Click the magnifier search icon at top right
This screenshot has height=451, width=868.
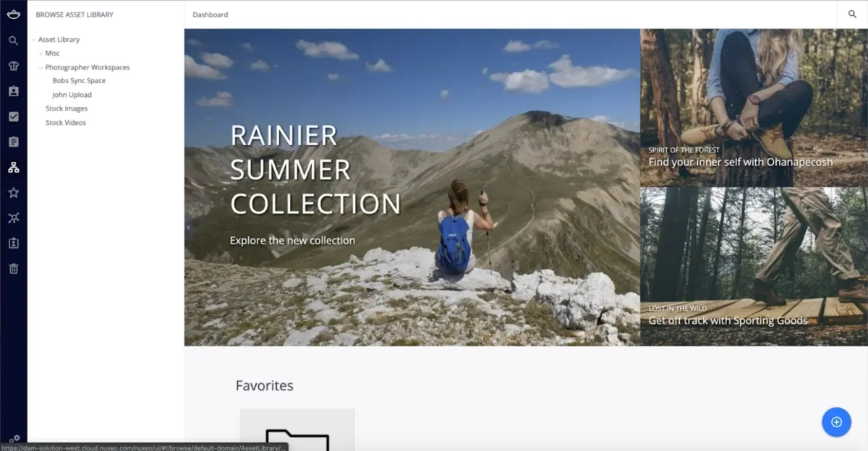pos(852,14)
